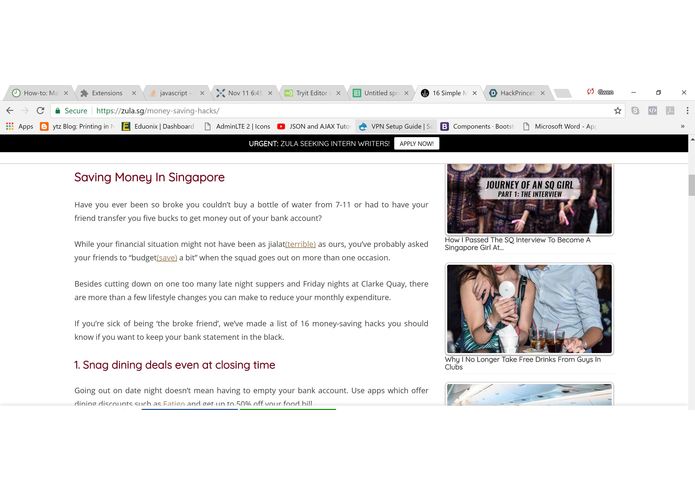Screen dimensions: 695x494
Task: Open 'How I Passed The SQ Interview' link
Action: [x=518, y=244]
